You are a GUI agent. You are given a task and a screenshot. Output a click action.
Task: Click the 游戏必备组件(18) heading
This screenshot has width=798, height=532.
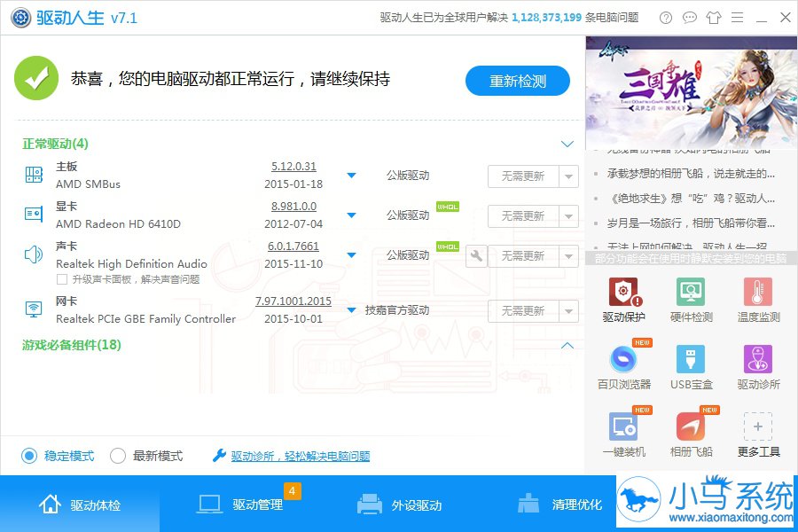(x=71, y=345)
